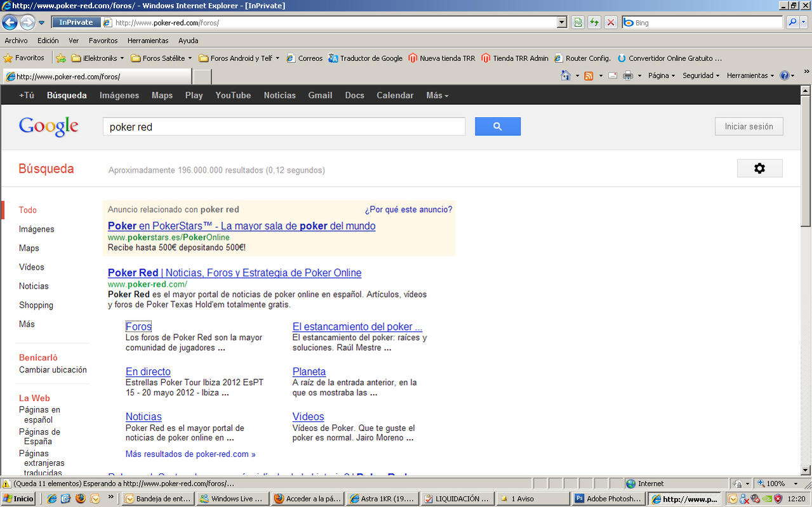Expand the Más menu in Google bar

tap(437, 95)
